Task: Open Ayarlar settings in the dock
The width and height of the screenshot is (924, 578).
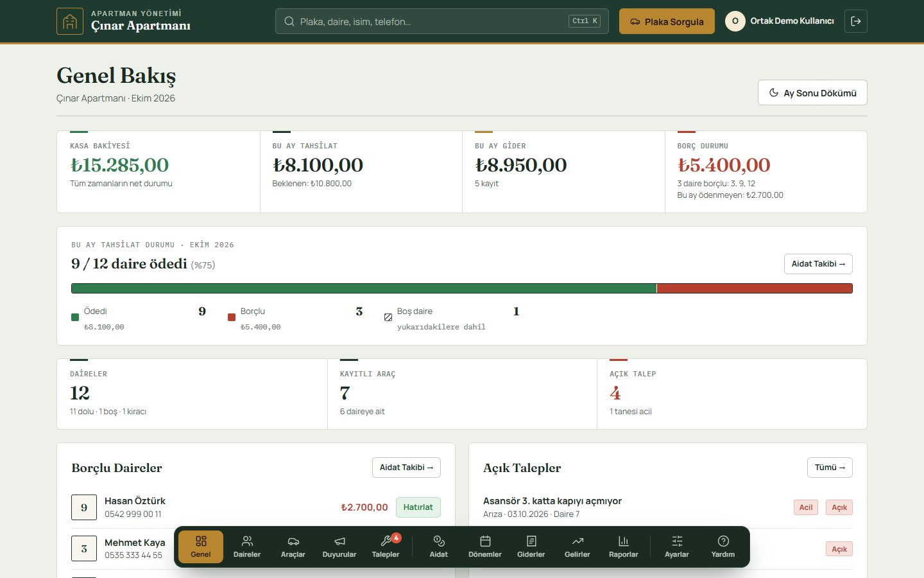Action: point(677,547)
